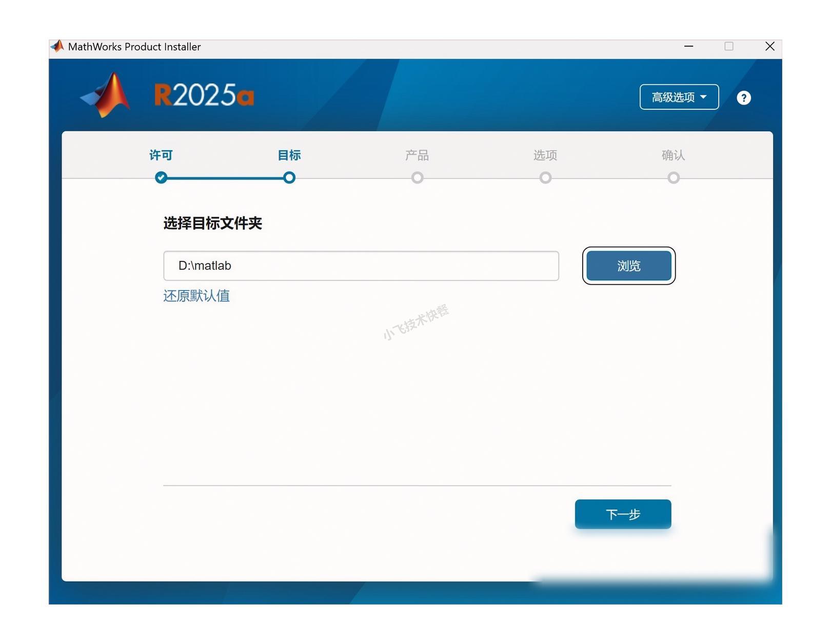Click the 确认 step progress circle
The width and height of the screenshot is (831, 644).
coord(674,177)
